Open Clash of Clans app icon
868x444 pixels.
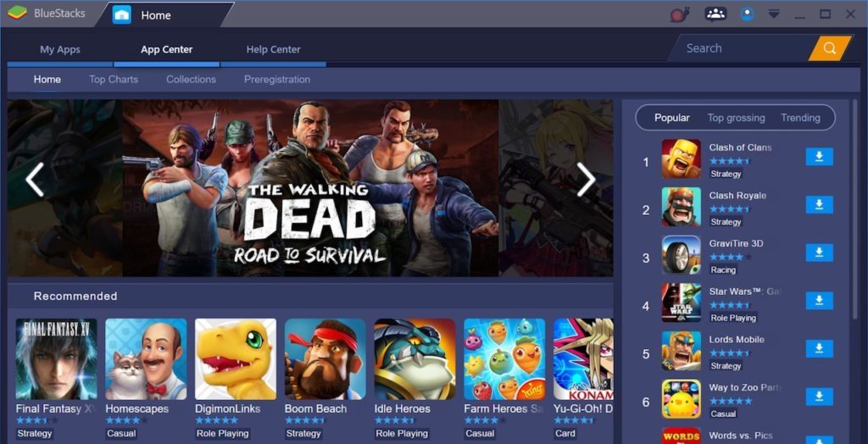tap(681, 159)
